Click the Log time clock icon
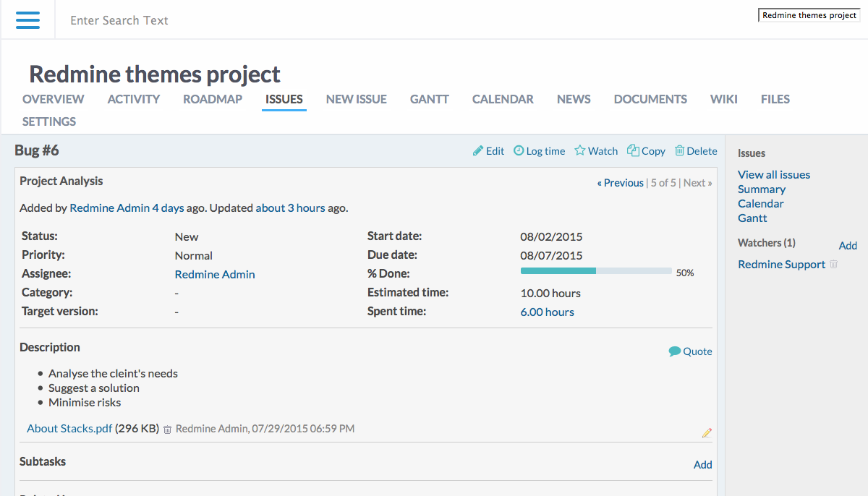Viewport: 868px width, 496px height. [519, 150]
